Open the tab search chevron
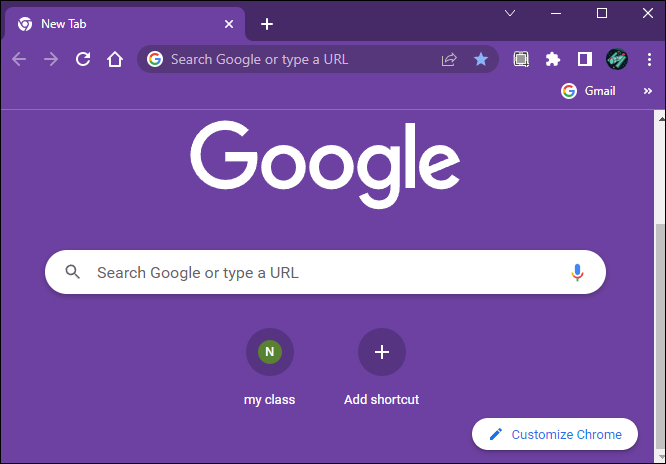This screenshot has width=666, height=464. point(510,13)
